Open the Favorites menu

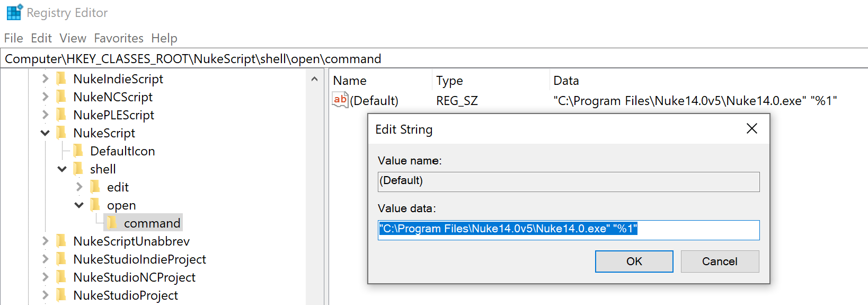pos(119,38)
